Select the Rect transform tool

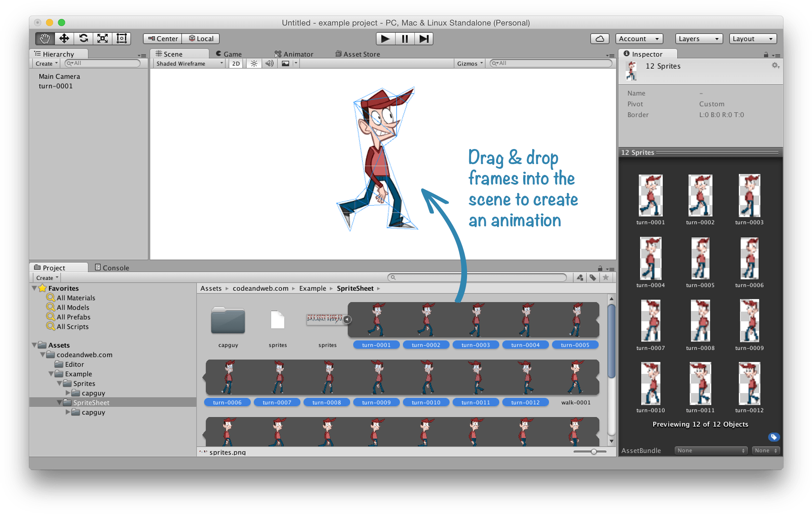pyautogui.click(x=122, y=39)
